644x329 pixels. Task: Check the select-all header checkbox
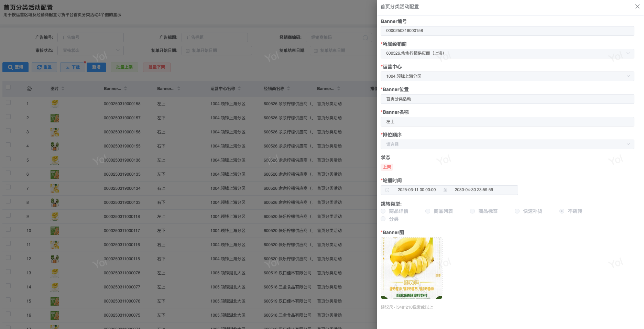click(8, 87)
